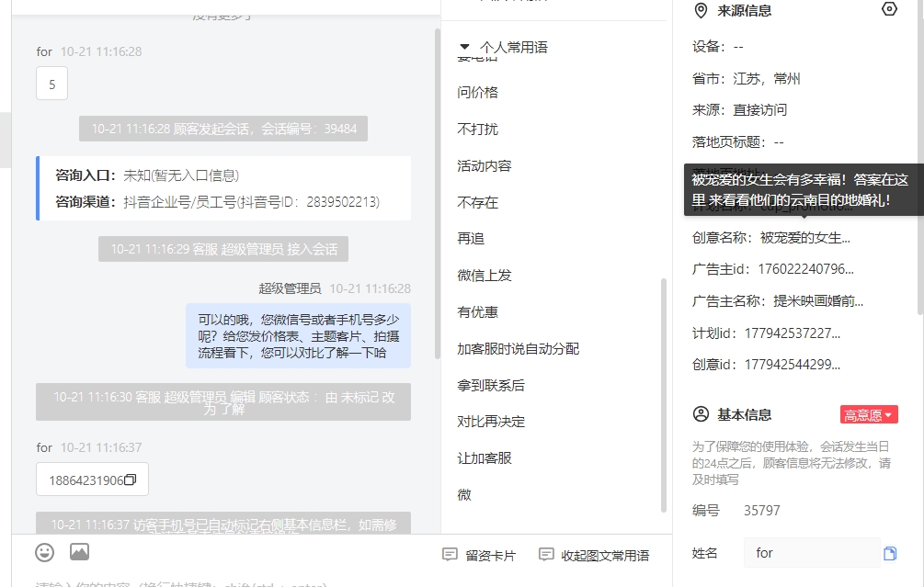Select the 问价格 quick phrase
The height and width of the screenshot is (587, 924).
point(477,93)
